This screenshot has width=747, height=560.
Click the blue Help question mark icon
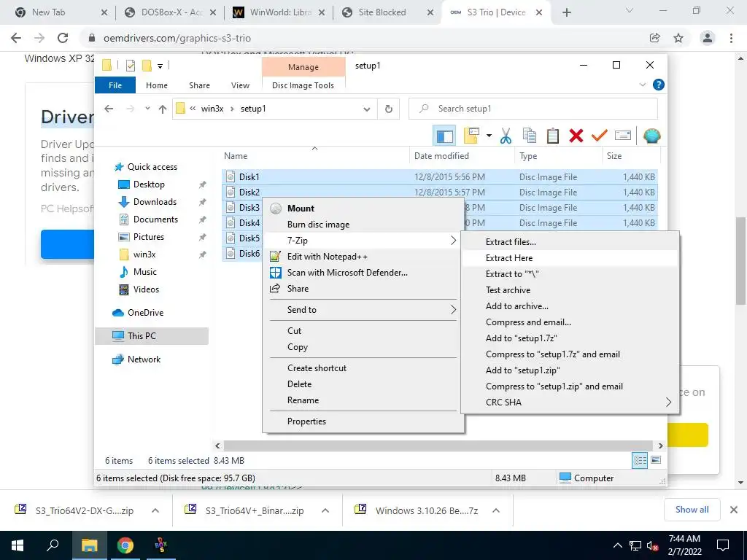tap(659, 85)
